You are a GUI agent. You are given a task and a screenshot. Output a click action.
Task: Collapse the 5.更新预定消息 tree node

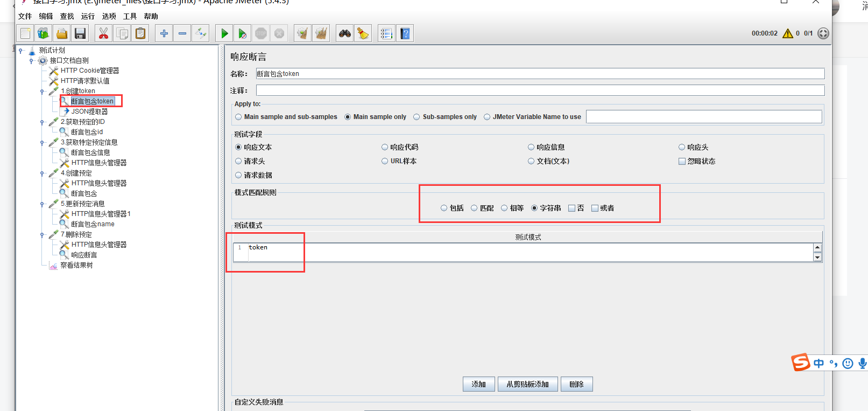pyautogui.click(x=42, y=204)
